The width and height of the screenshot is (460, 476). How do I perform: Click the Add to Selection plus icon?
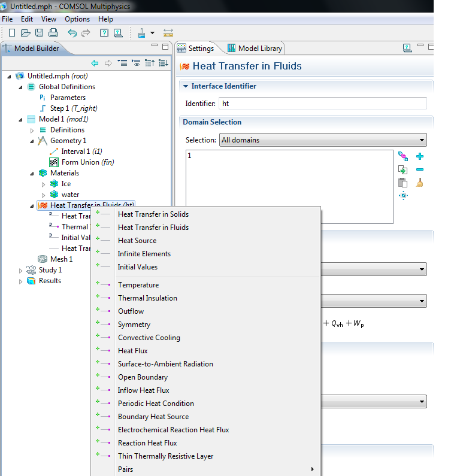(x=419, y=157)
